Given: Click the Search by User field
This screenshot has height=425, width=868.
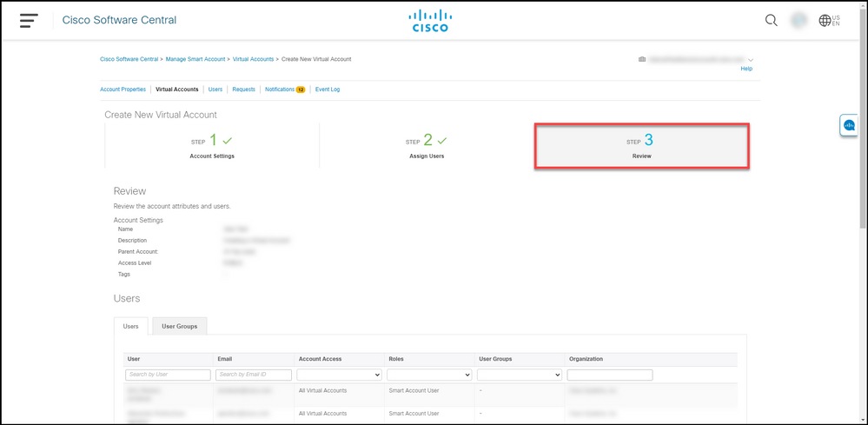Looking at the screenshot, I should [169, 375].
